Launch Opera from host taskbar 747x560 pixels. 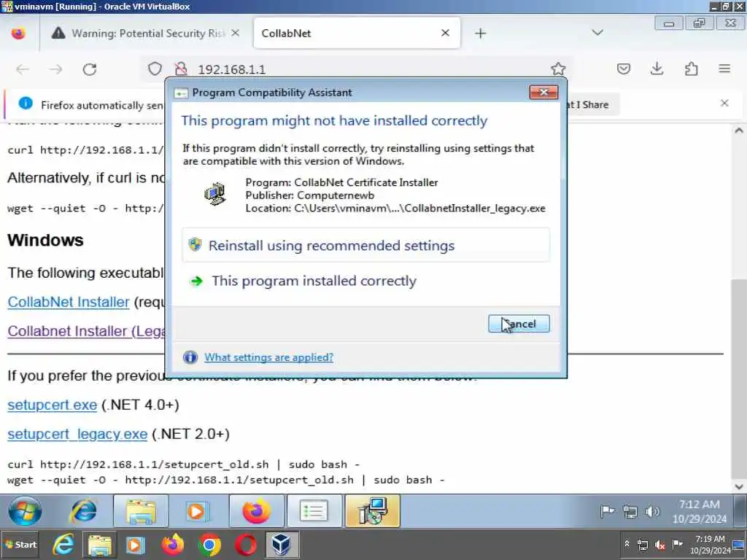(x=245, y=545)
